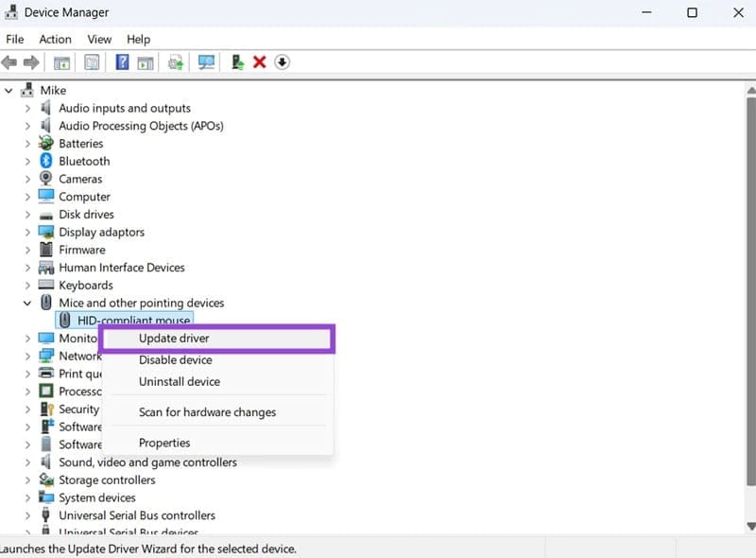Click the Back navigation arrow

[9, 61]
